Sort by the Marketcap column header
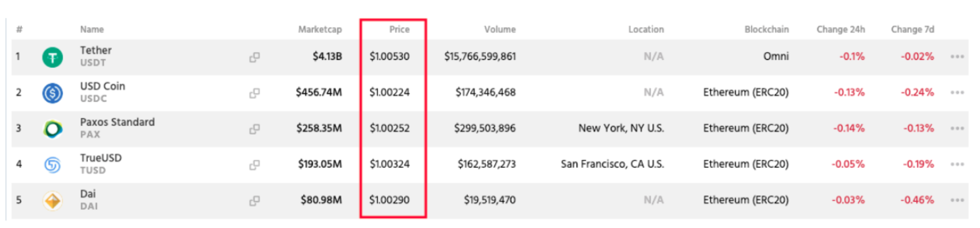Image resolution: width=980 pixels, height=228 pixels. (320, 30)
